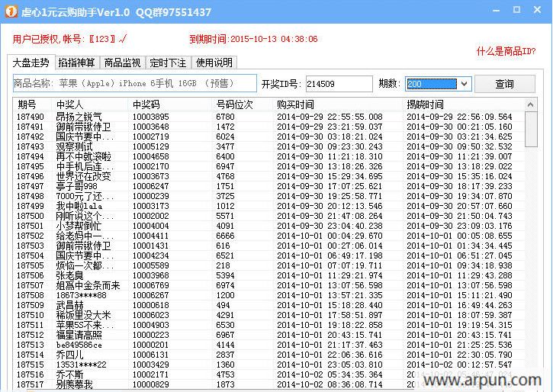Select winner 乔不斯
The height and width of the screenshot is (392, 553).
(70, 374)
